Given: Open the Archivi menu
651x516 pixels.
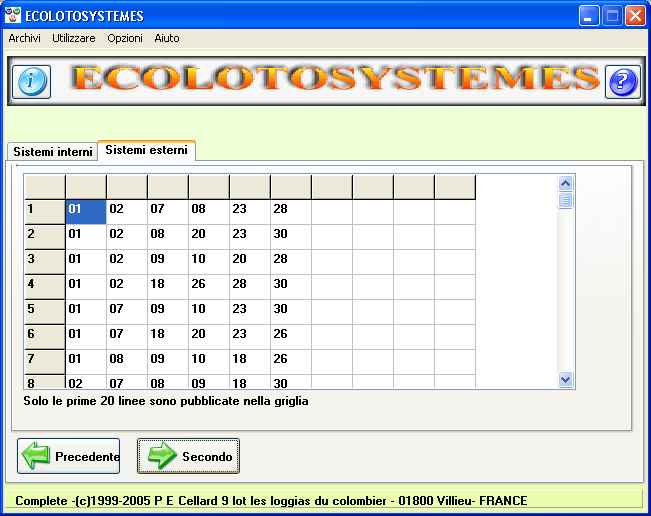Looking at the screenshot, I should pyautogui.click(x=25, y=38).
